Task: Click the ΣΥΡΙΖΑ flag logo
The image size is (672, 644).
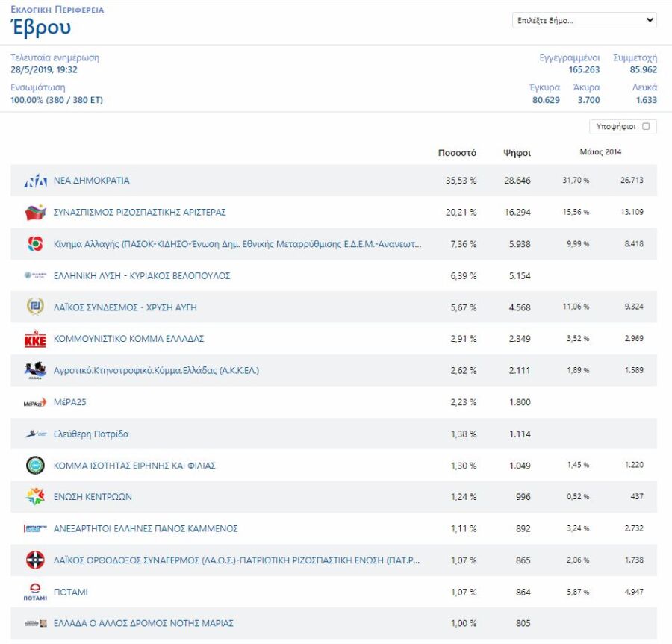Action: (35, 213)
